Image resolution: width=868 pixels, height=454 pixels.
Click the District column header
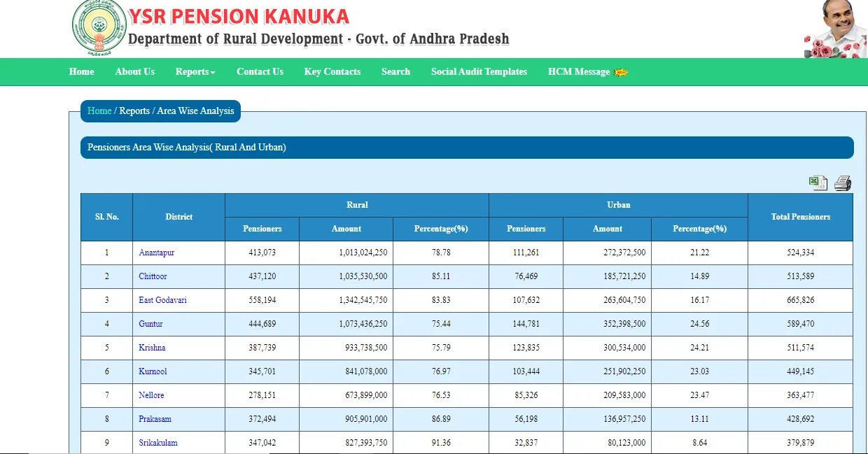click(178, 217)
